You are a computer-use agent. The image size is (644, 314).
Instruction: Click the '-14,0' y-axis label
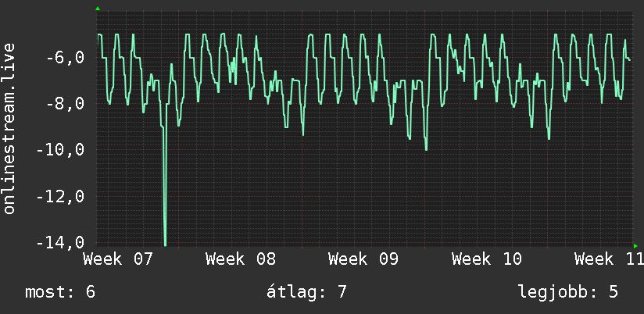(60, 242)
